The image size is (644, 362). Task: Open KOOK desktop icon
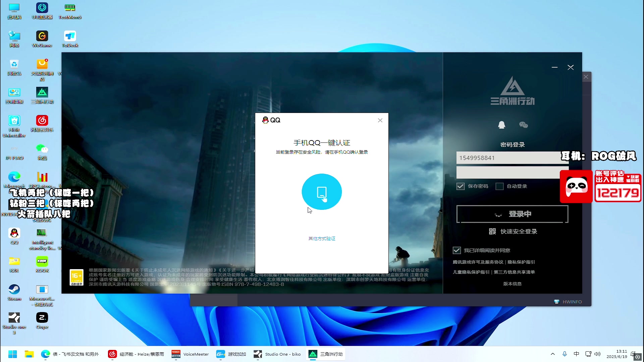coord(42,264)
